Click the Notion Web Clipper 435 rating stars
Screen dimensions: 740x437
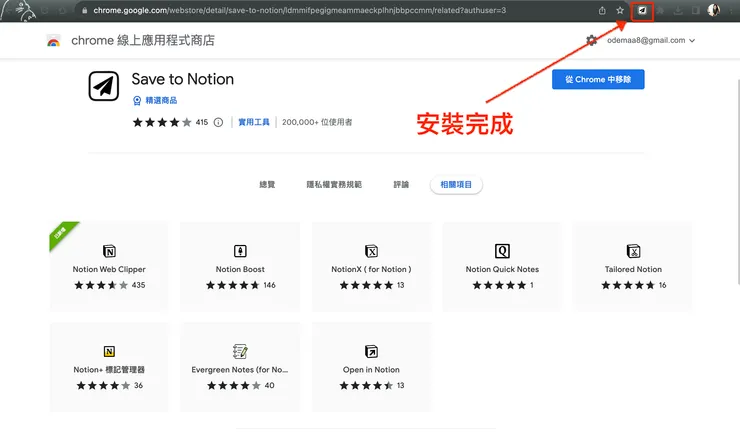[x=101, y=285]
